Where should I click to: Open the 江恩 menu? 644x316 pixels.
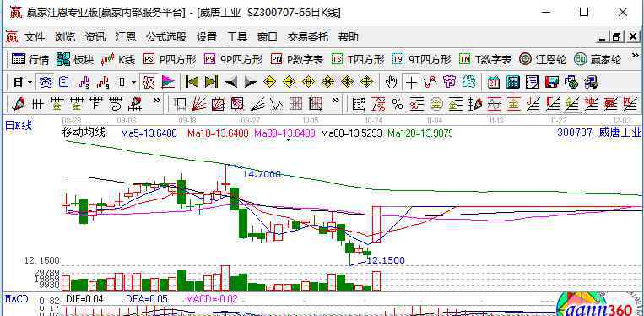126,37
